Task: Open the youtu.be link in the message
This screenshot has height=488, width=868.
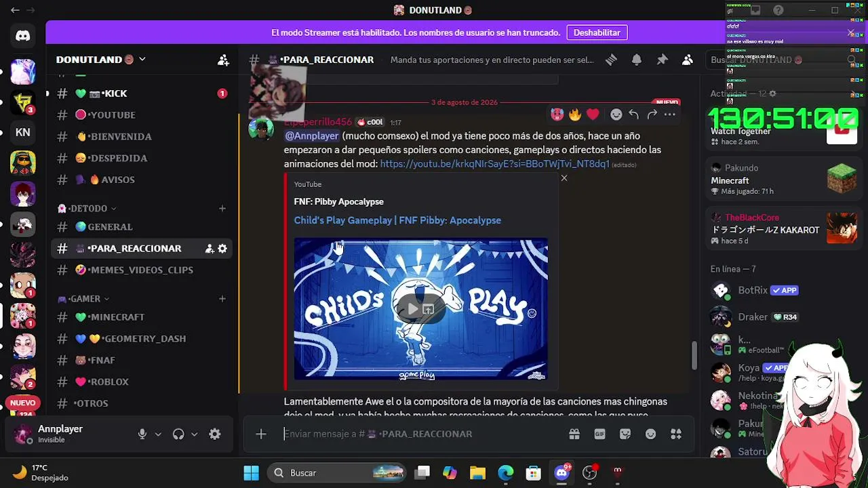Action: coord(494,164)
